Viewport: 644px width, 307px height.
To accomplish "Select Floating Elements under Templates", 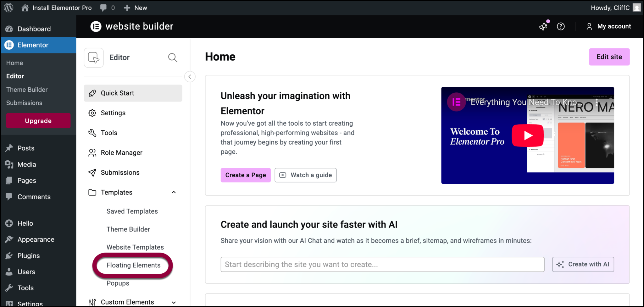I will [133, 265].
